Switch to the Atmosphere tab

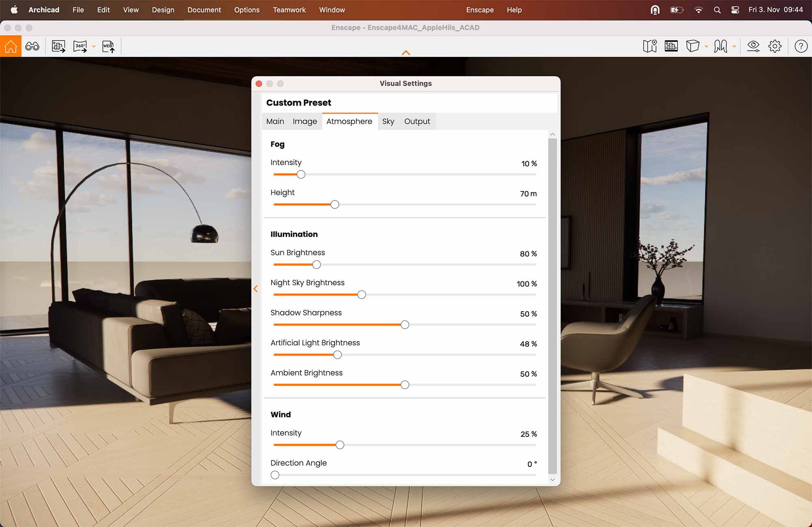[350, 121]
